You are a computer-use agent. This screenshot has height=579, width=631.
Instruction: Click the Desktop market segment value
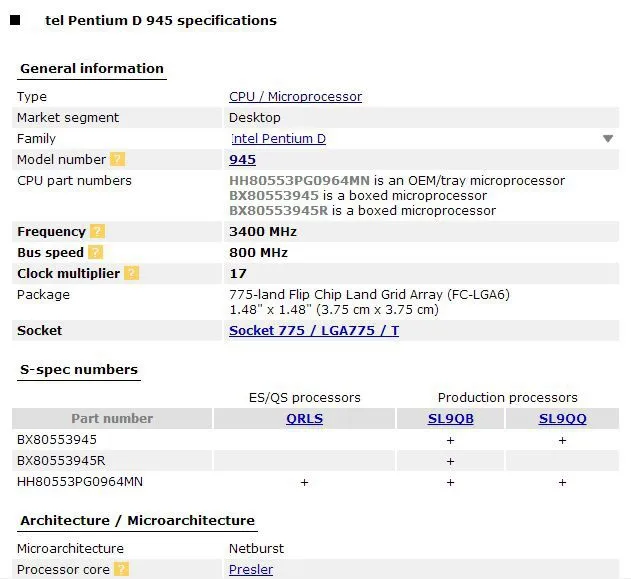click(x=255, y=117)
